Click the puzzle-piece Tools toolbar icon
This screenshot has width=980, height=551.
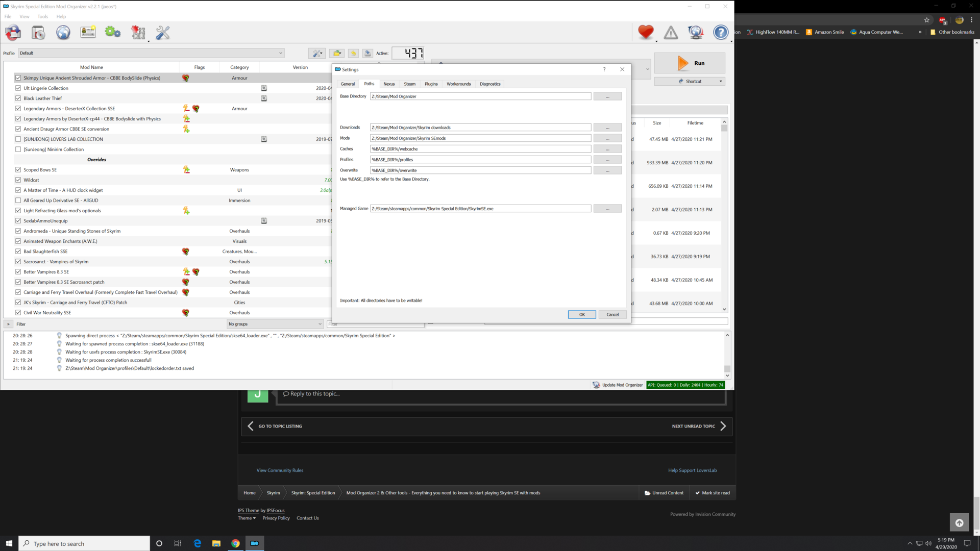click(138, 33)
